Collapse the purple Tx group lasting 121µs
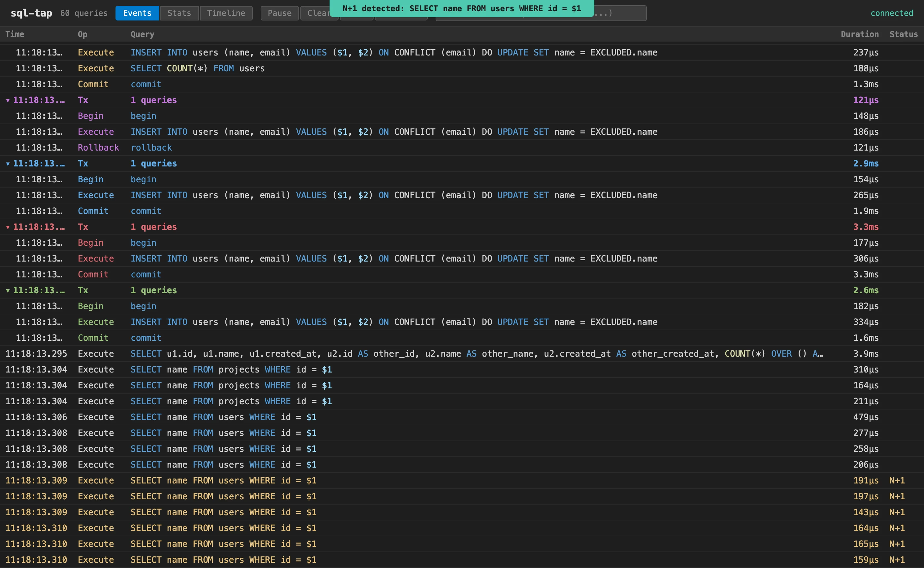Screen dimensions: 924x568 [8, 100]
